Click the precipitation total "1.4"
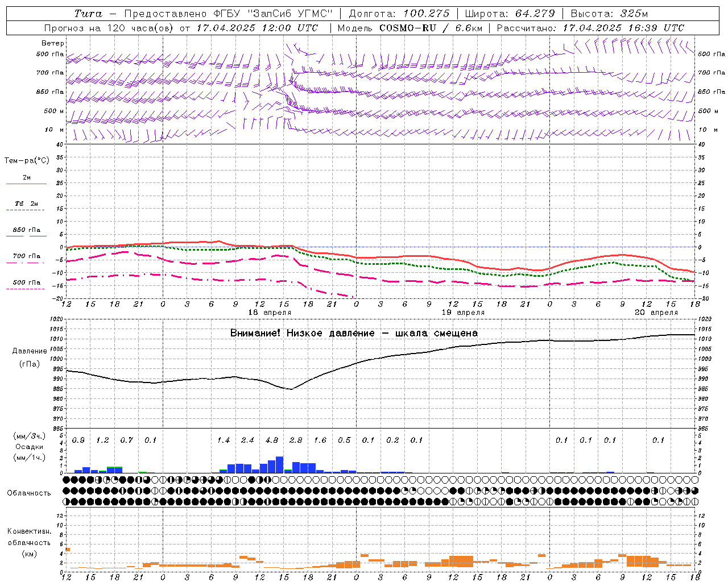Image resolution: width=728 pixels, height=582 pixels. click(x=224, y=440)
